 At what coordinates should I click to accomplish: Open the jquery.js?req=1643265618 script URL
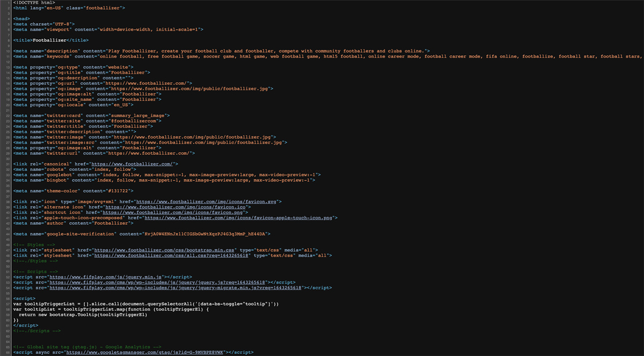tap(158, 282)
